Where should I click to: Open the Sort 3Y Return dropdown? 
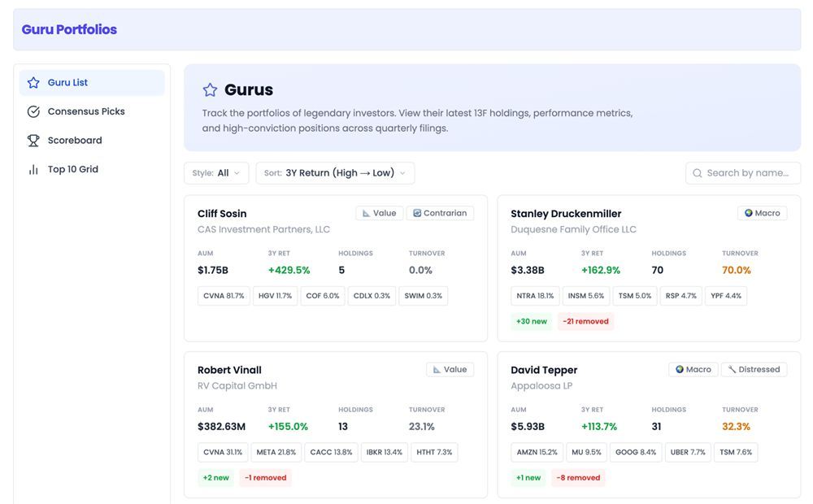335,173
